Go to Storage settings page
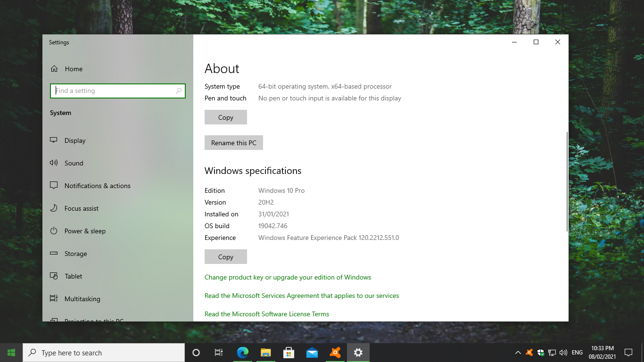 (x=118, y=254)
